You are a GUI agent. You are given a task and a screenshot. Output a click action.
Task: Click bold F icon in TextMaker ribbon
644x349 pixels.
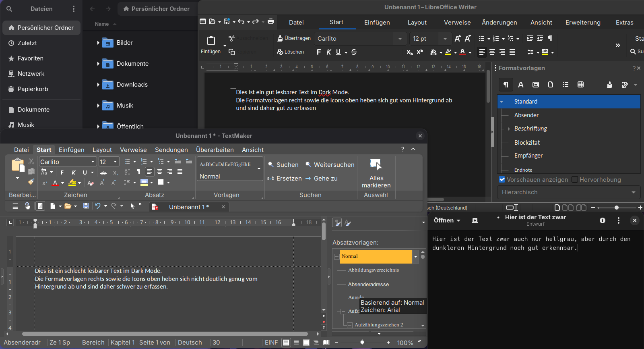click(62, 172)
